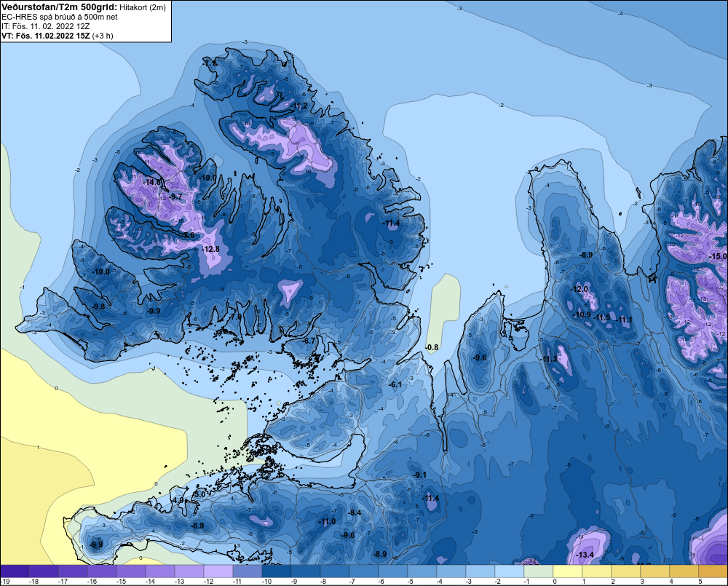The image size is (728, 586).
Task: Select the orange swatch right of label 5
Action: [x=713, y=571]
